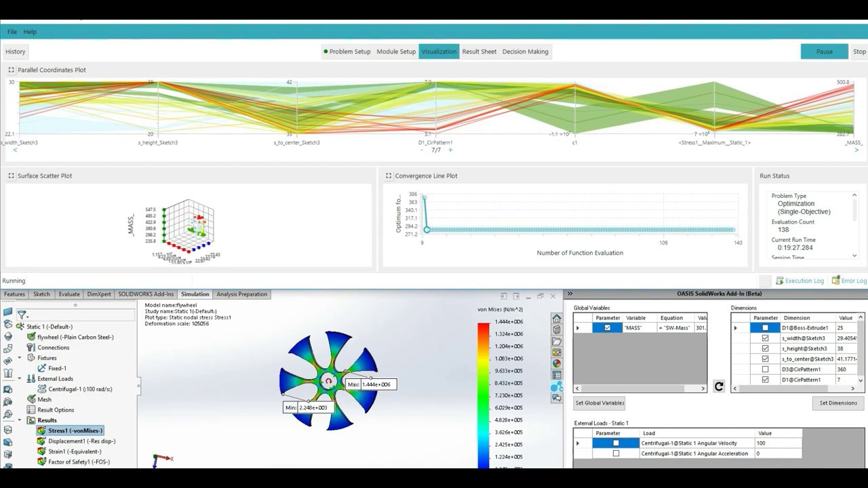Click the History button
Image resolution: width=868 pixels, height=488 pixels.
tap(16, 52)
